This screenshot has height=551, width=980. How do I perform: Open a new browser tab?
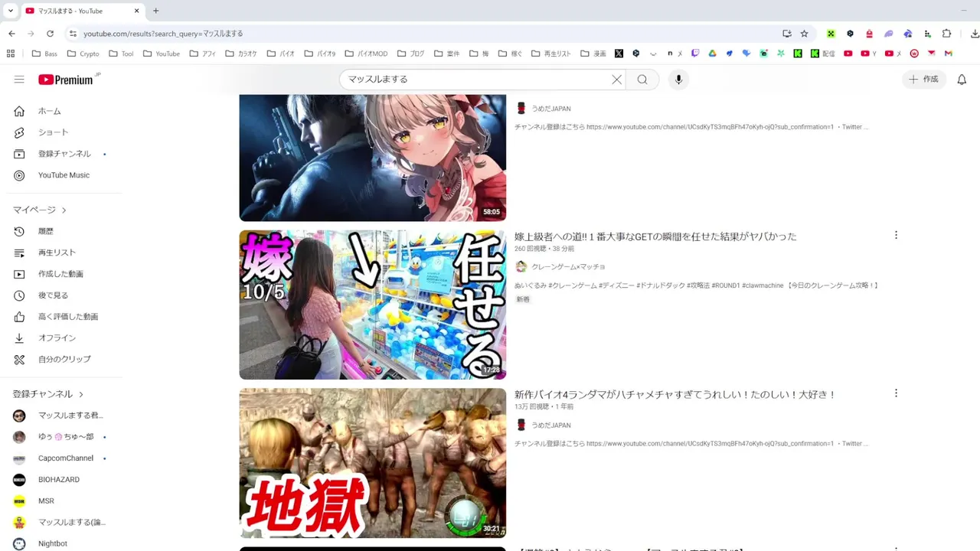coord(156,11)
